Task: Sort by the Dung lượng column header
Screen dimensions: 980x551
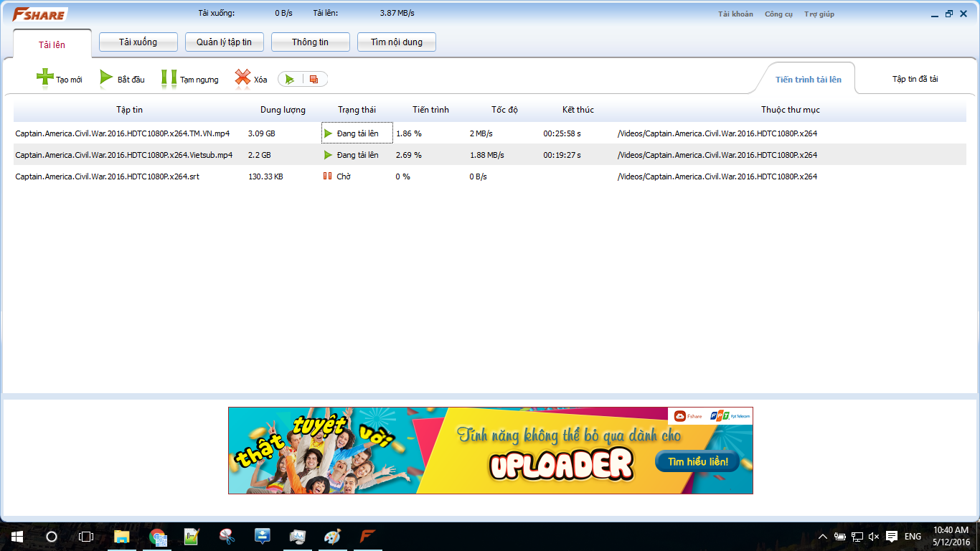Action: (x=283, y=110)
